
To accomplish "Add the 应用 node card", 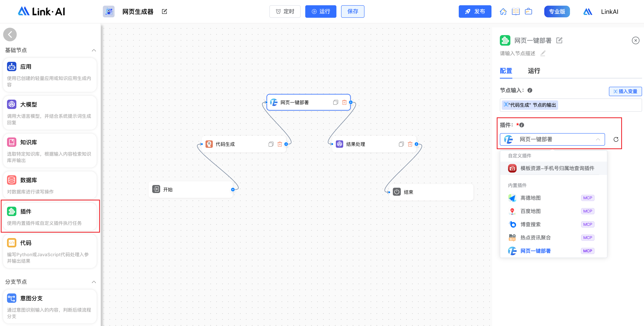I will [x=50, y=75].
